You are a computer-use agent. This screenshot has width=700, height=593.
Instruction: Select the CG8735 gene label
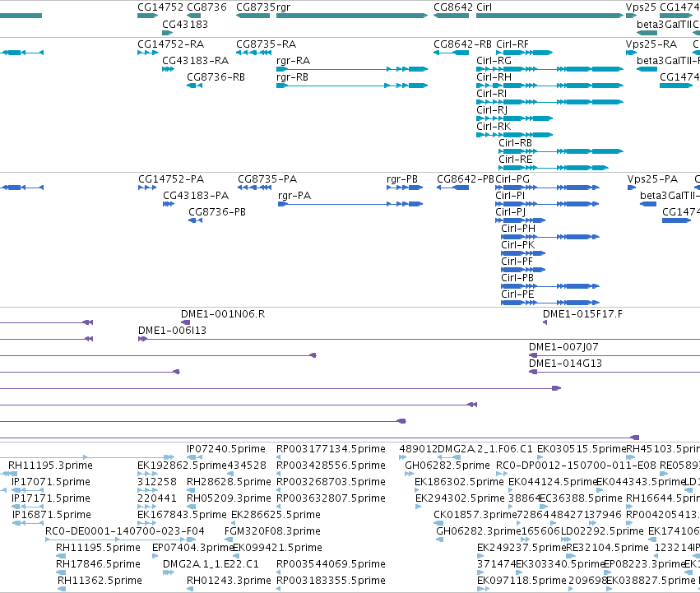[256, 7]
